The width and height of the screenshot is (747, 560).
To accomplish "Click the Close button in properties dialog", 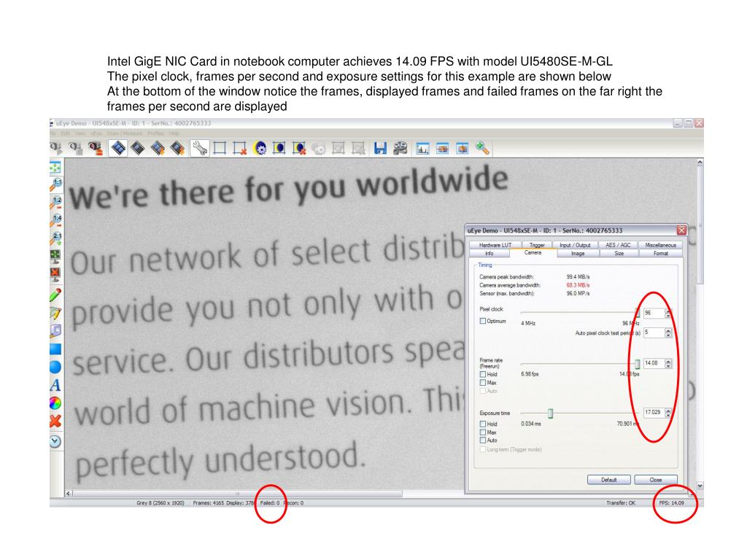I will (x=656, y=480).
